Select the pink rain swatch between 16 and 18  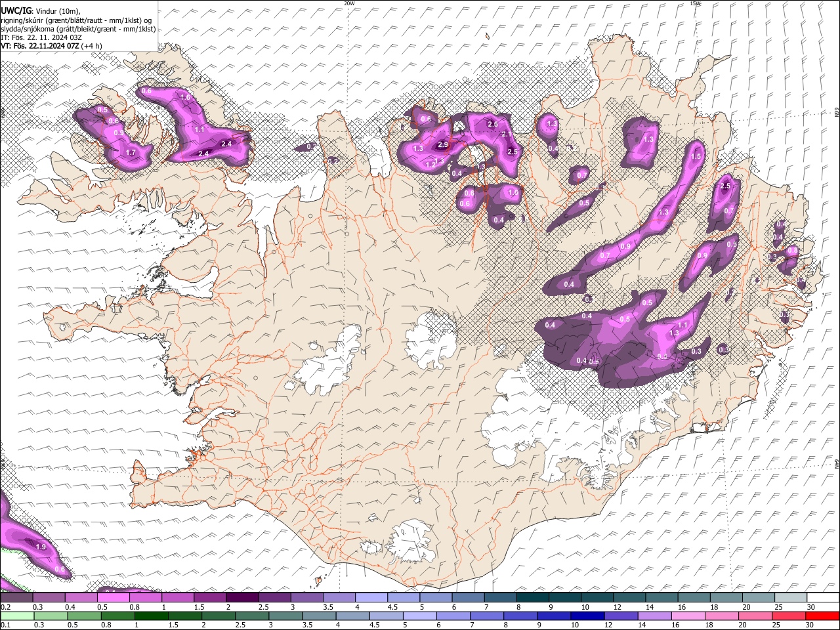point(688,616)
